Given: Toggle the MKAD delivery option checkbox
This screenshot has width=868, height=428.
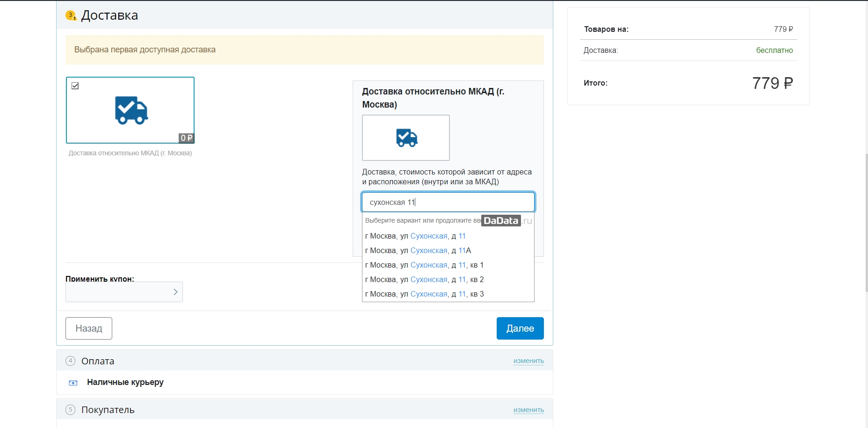Looking at the screenshot, I should [x=75, y=86].
